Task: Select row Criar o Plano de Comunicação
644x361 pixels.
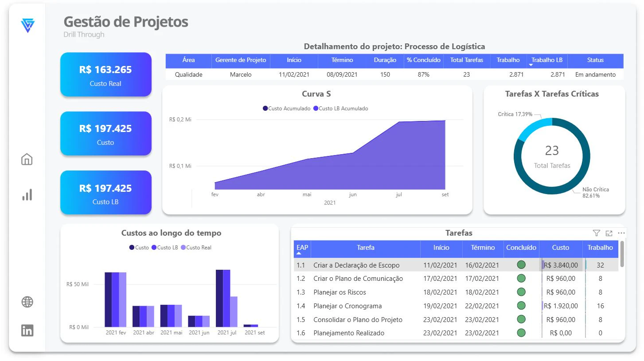Action: pos(456,279)
